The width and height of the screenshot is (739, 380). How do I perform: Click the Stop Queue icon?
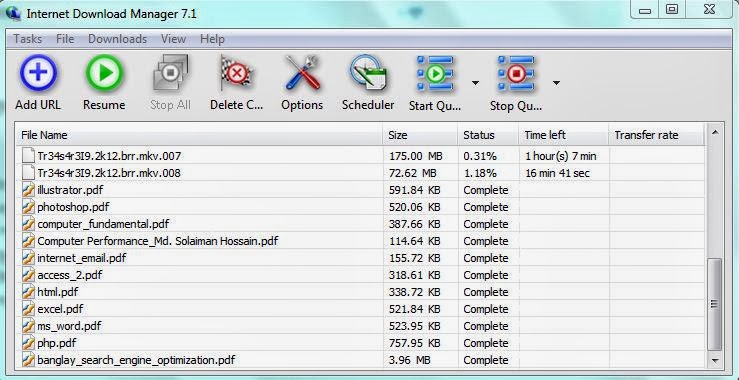(x=516, y=74)
